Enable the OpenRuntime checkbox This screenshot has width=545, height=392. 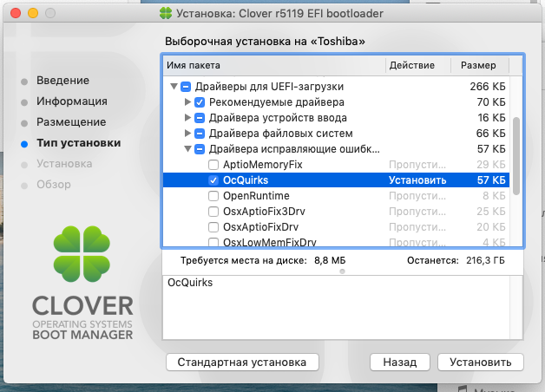pos(213,196)
